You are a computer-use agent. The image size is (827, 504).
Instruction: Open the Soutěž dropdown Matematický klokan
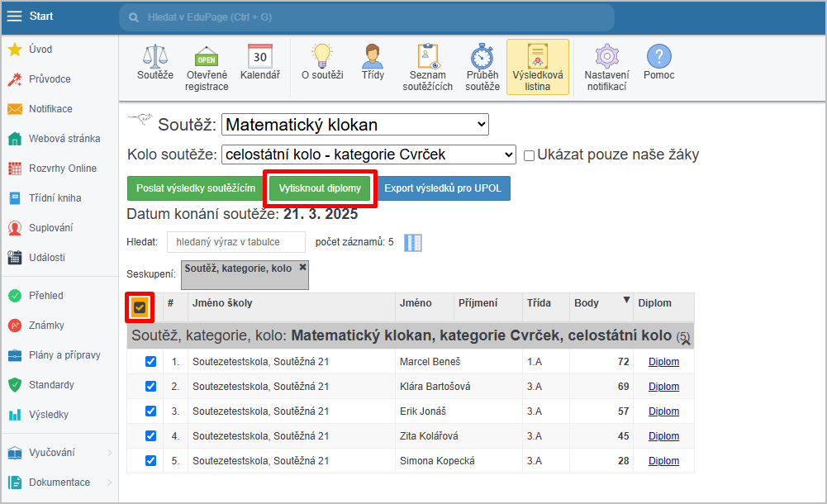point(355,125)
